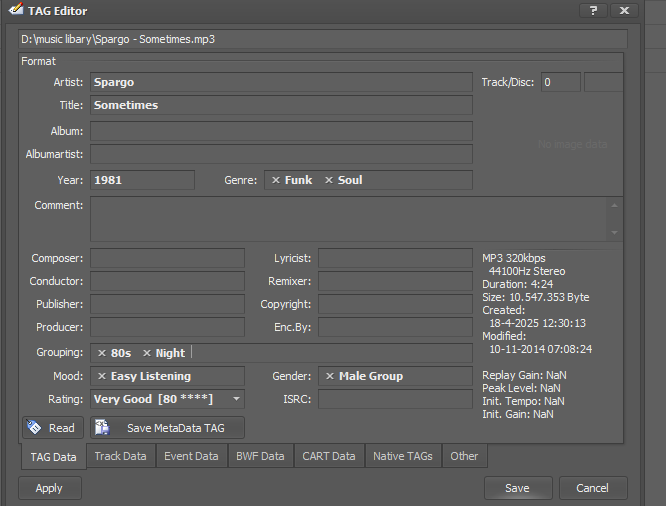Go to the Native TAGs tab
The image size is (666, 506).
click(x=402, y=457)
